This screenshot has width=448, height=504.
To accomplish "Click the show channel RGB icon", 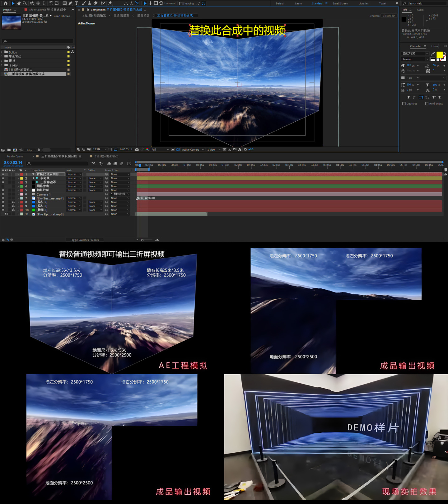I will 147,149.
